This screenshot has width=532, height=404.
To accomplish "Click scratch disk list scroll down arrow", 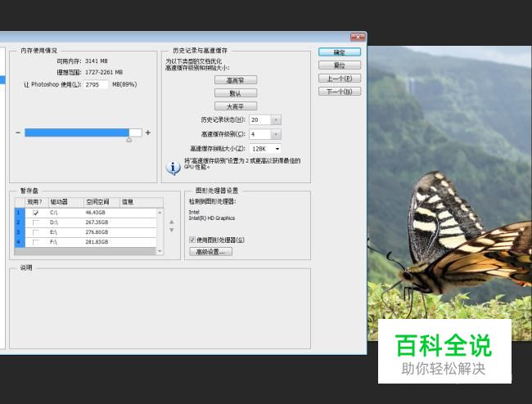I will (160, 252).
